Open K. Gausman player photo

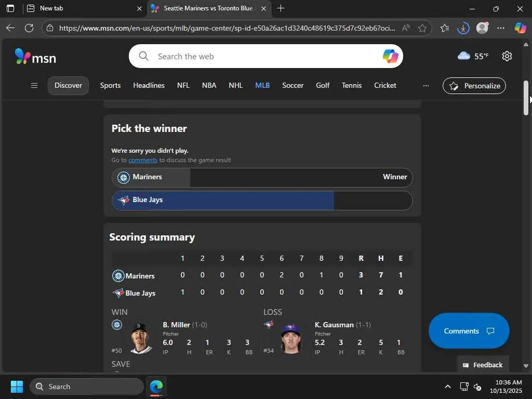pyautogui.click(x=291, y=338)
